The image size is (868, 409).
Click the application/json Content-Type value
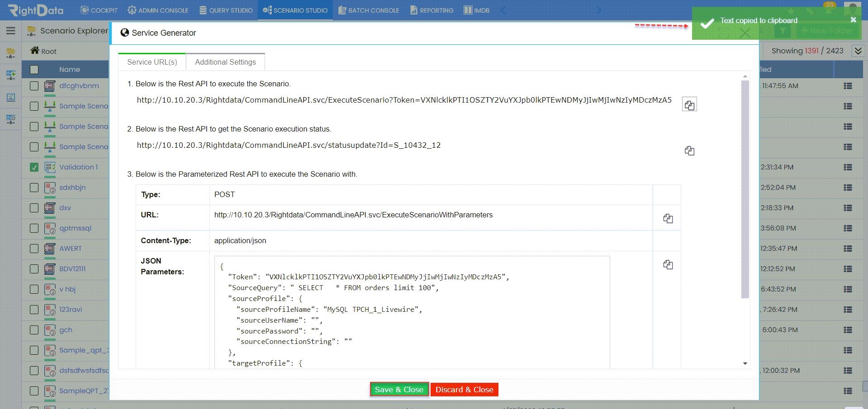pos(240,240)
